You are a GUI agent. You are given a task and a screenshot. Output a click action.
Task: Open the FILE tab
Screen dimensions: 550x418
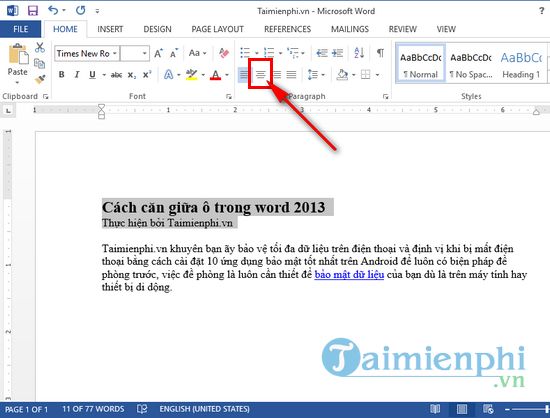coord(20,29)
